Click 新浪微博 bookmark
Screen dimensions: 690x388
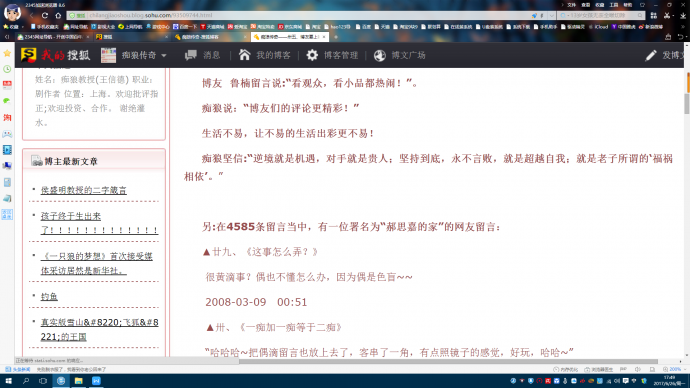[651, 27]
